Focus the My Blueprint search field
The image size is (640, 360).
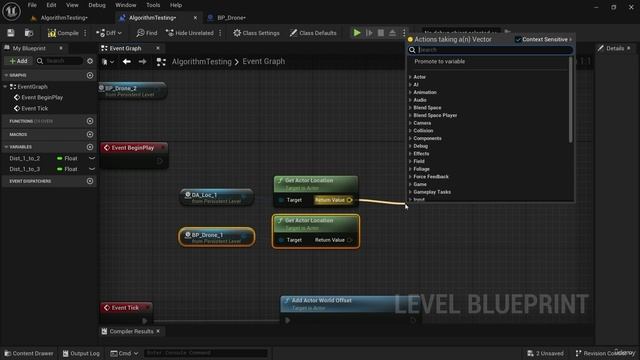tap(60, 61)
